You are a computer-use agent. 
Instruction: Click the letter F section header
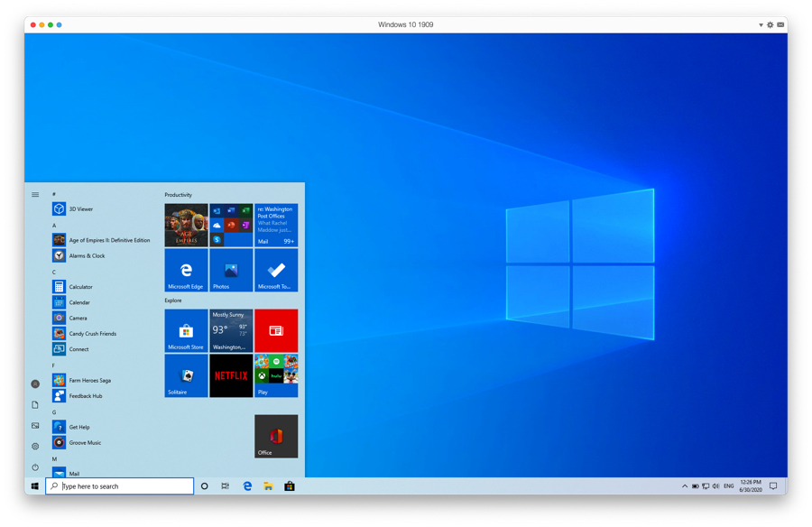click(54, 365)
